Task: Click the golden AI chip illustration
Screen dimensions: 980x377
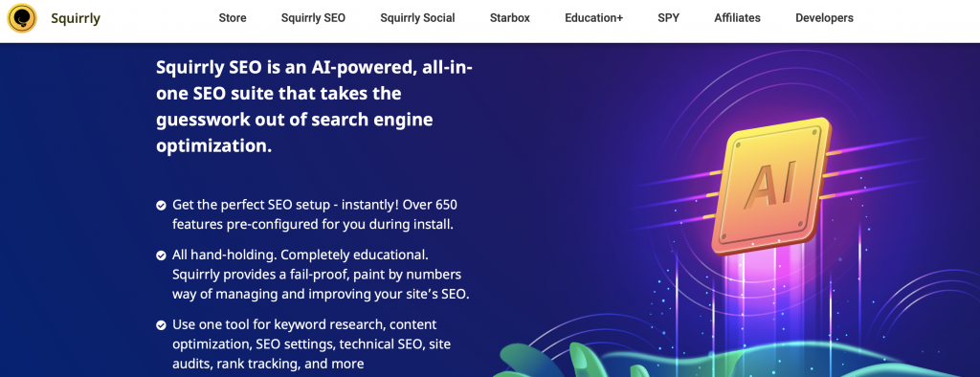Action: pyautogui.click(x=772, y=187)
